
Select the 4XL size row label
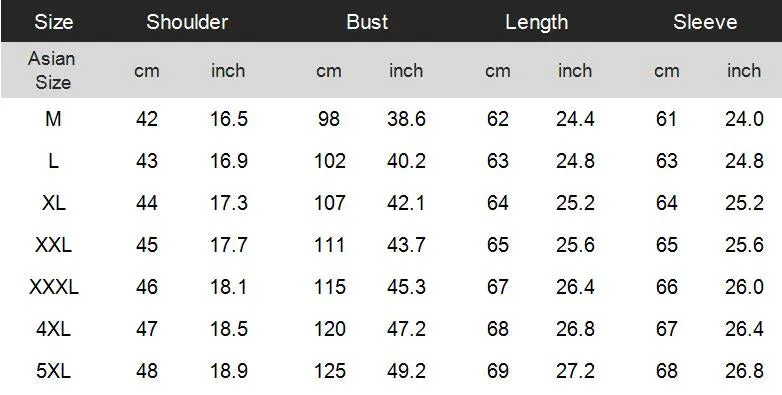click(53, 329)
